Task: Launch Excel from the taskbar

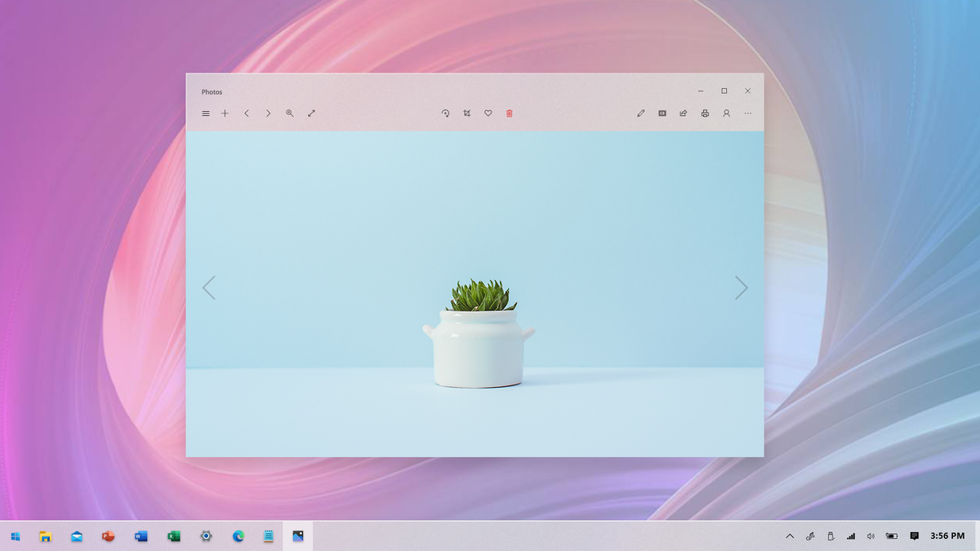Action: point(173,536)
